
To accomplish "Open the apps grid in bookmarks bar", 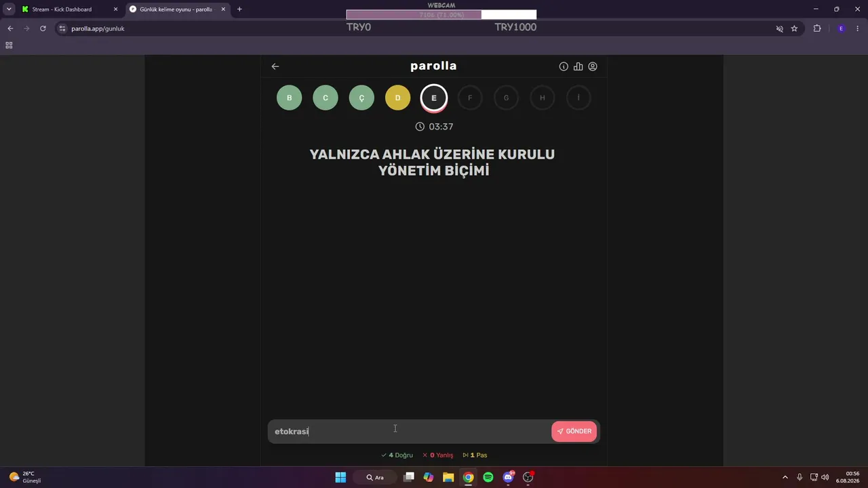I will [x=9, y=45].
